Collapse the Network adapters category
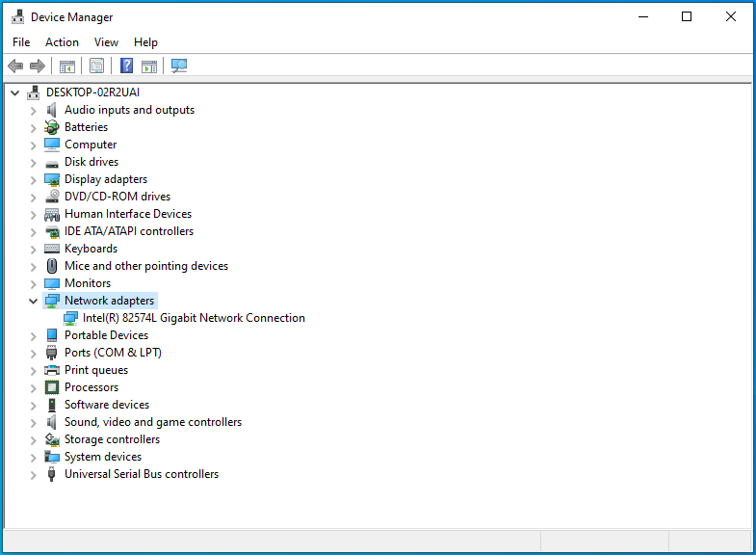This screenshot has height=555, width=756. (34, 301)
